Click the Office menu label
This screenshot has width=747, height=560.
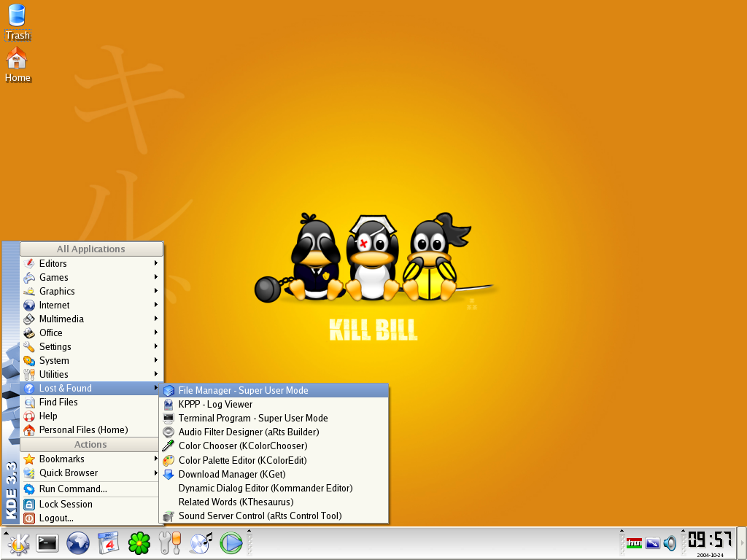(51, 332)
